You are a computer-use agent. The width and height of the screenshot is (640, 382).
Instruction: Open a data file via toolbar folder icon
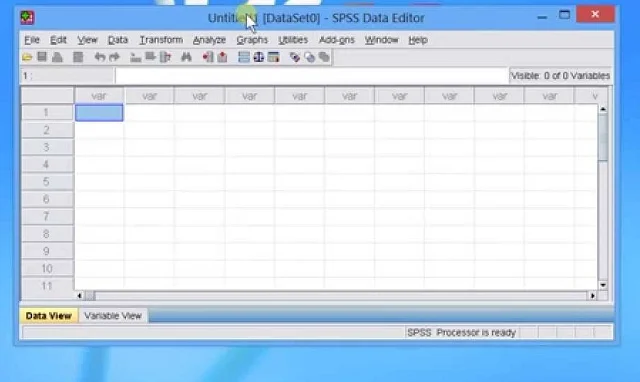tap(27, 57)
